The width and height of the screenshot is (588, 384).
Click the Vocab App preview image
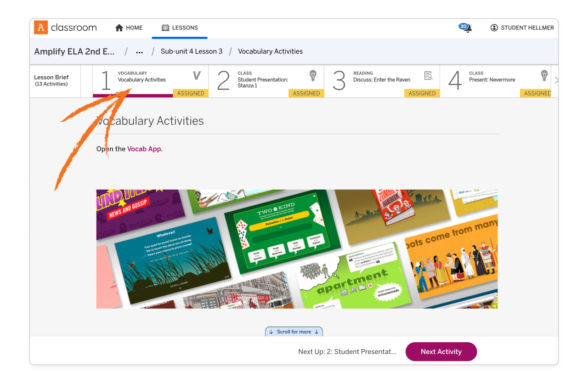pyautogui.click(x=297, y=249)
